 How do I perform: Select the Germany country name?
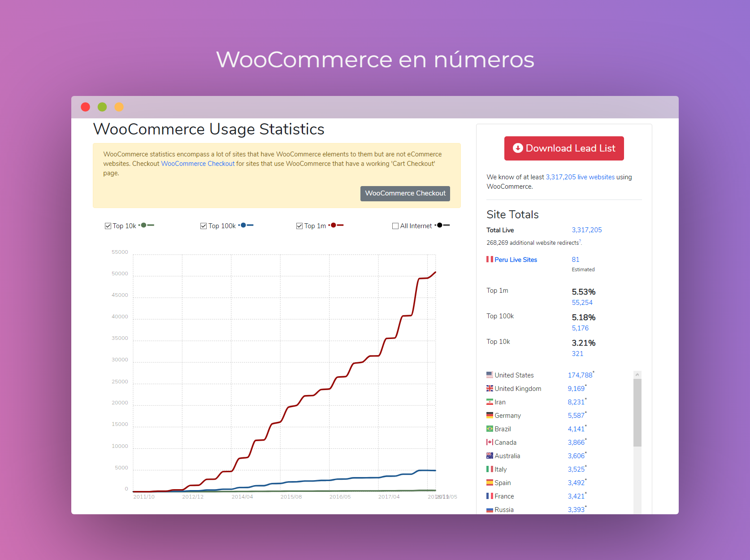(507, 416)
